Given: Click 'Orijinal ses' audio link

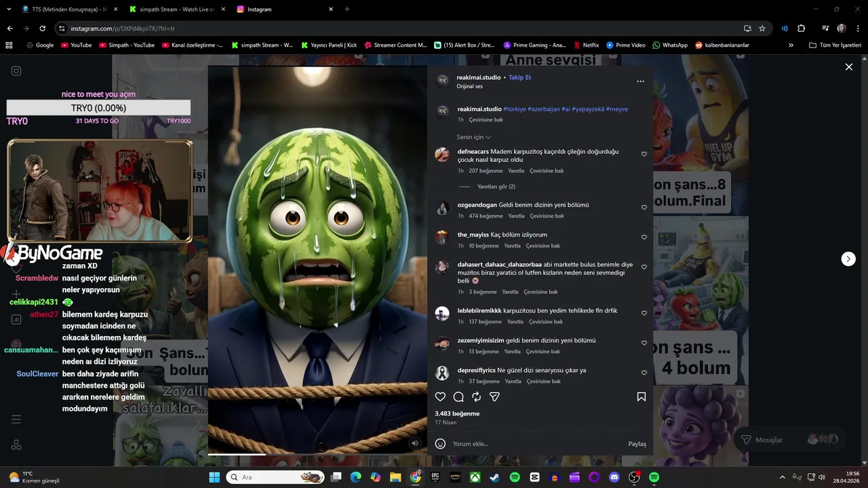Looking at the screenshot, I should pos(469,86).
